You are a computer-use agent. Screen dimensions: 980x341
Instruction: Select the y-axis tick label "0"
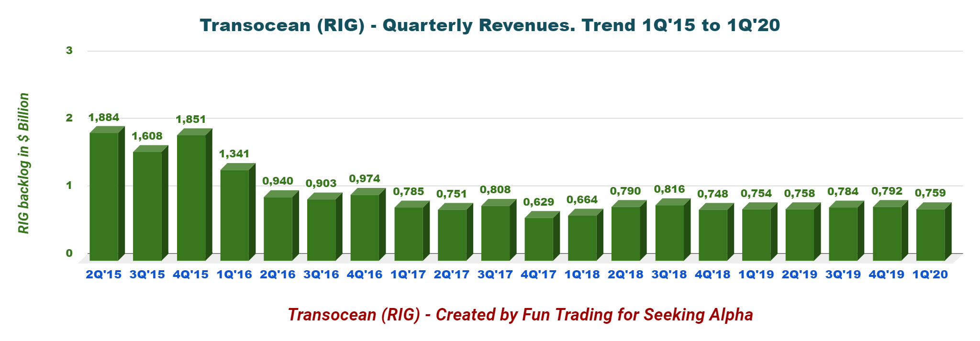(x=69, y=253)
